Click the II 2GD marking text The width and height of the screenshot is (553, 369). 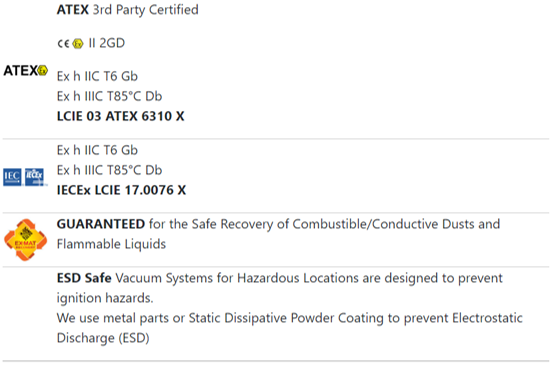[x=107, y=43]
